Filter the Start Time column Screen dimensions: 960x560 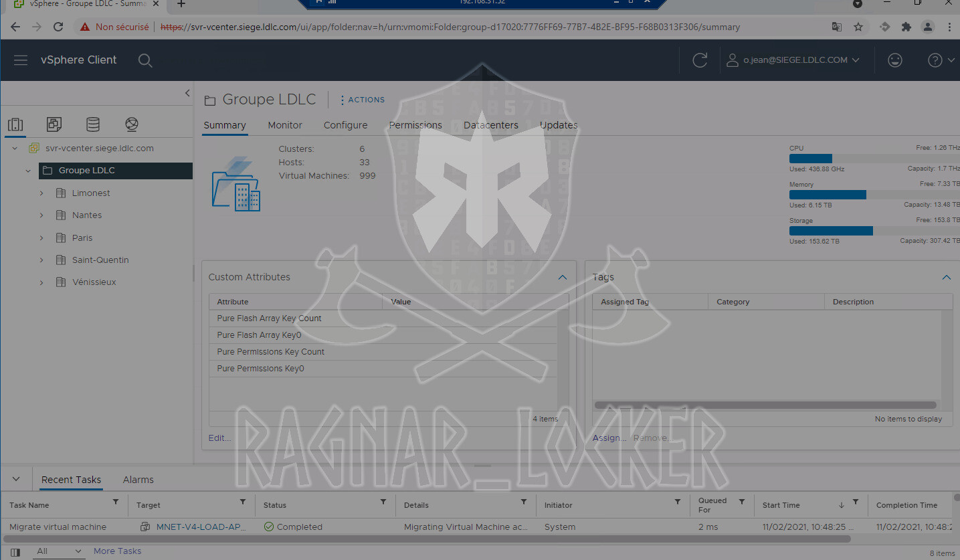856,502
